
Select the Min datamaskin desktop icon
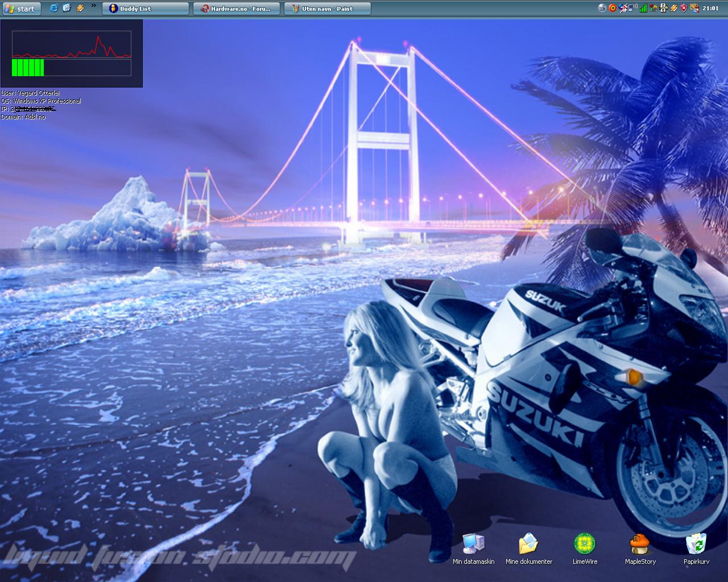pyautogui.click(x=473, y=549)
